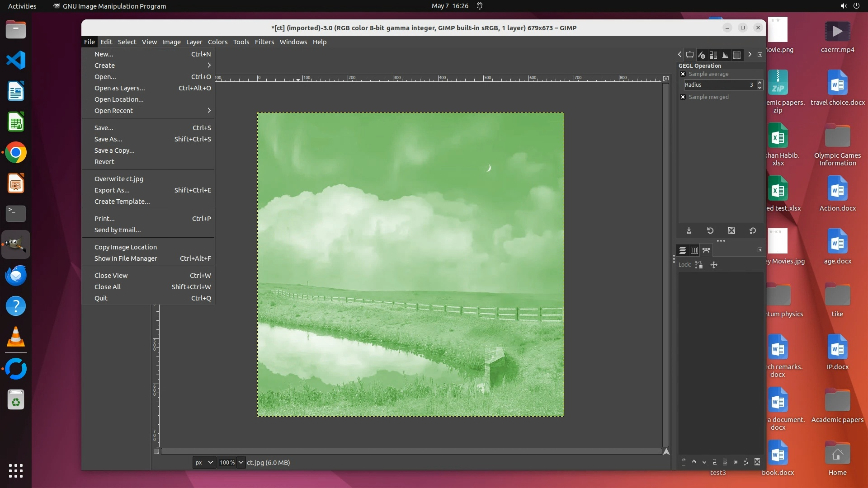Open the Channels tab icon
Screen dimensions: 868x488
(694, 250)
